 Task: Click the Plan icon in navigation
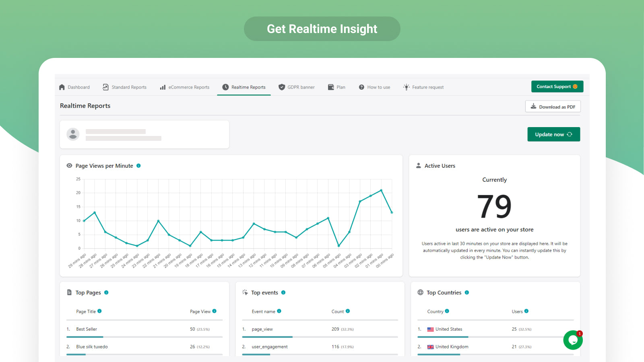pyautogui.click(x=330, y=87)
